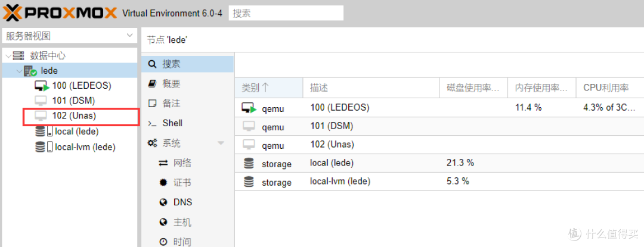Sort by the 类别 column header
644x247 pixels.
tap(269, 87)
